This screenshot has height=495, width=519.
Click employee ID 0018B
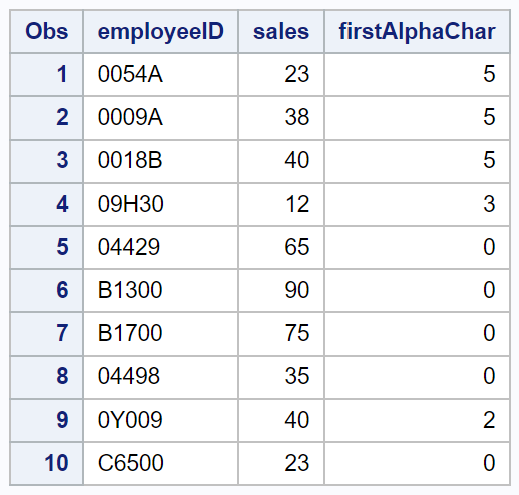click(161, 161)
